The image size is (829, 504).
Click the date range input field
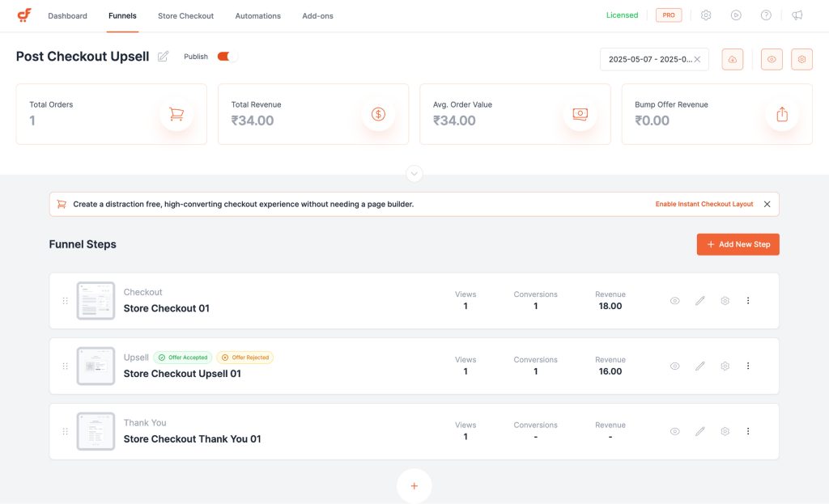coord(648,59)
